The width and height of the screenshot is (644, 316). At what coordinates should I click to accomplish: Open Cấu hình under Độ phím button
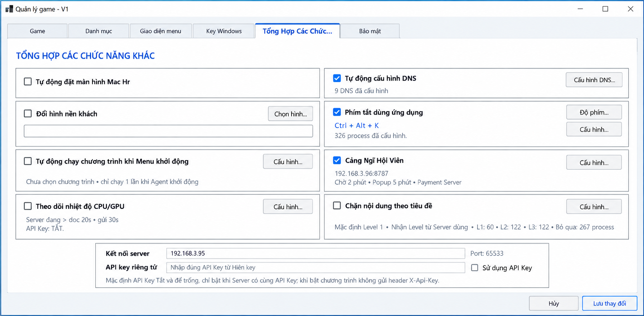(594, 129)
